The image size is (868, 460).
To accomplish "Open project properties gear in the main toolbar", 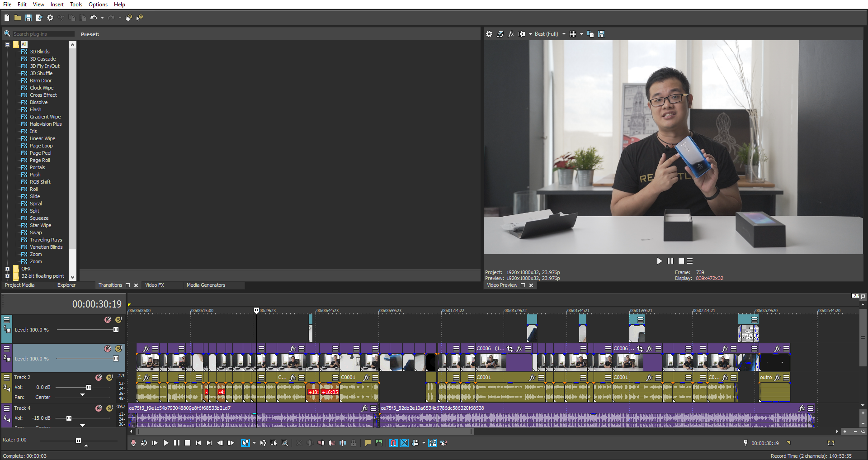I will [x=50, y=18].
